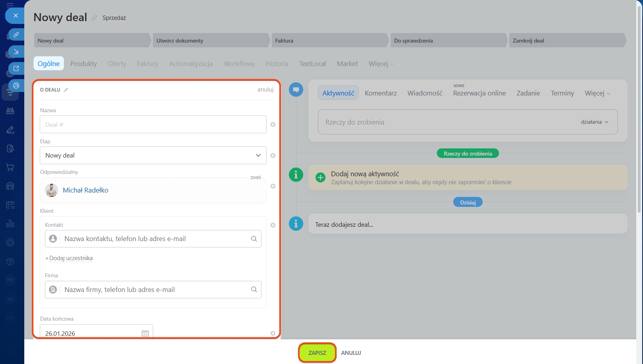Click gear icon next to Etap dropdown

pos(273,156)
